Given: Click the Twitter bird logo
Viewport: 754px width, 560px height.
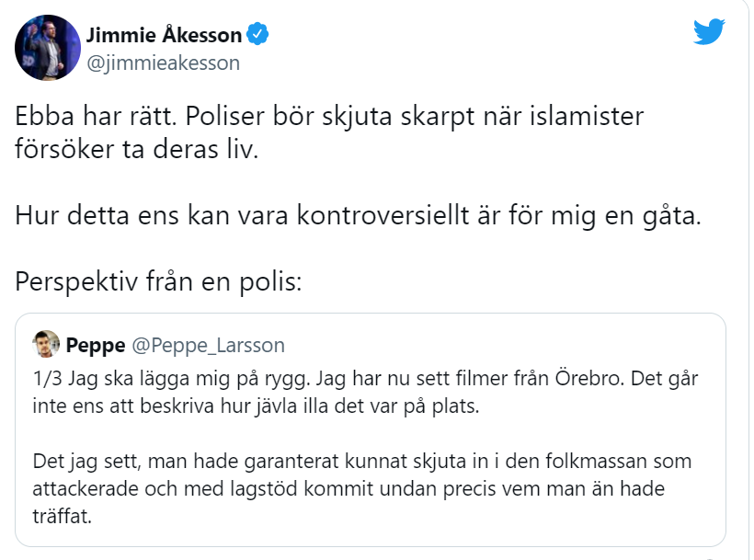Looking at the screenshot, I should (x=709, y=33).
